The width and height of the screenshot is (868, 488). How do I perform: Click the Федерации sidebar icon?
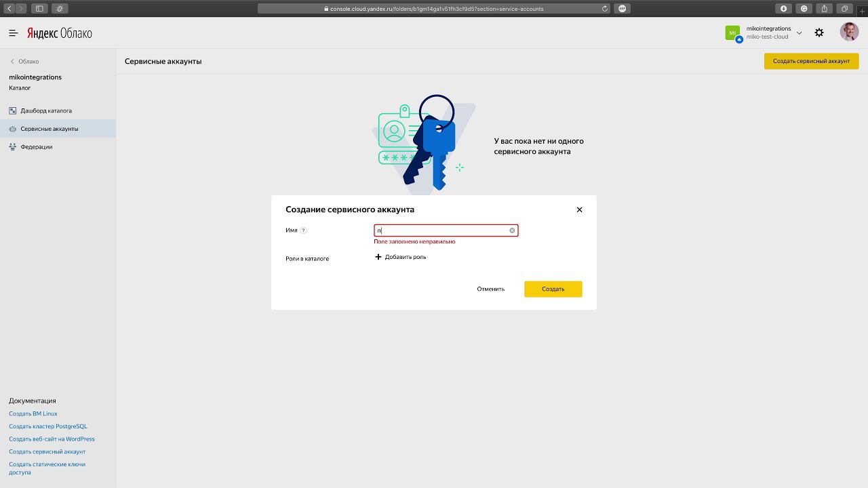click(13, 147)
